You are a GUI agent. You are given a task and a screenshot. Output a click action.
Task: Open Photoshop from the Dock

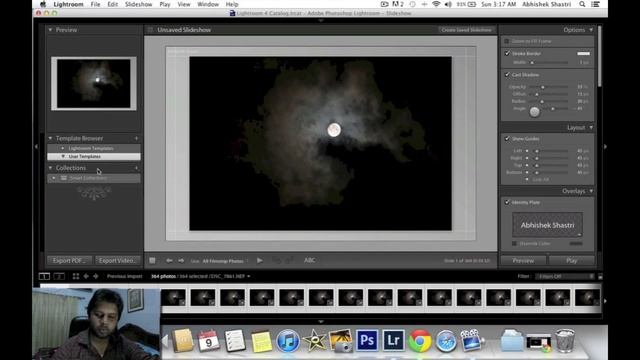[367, 340]
